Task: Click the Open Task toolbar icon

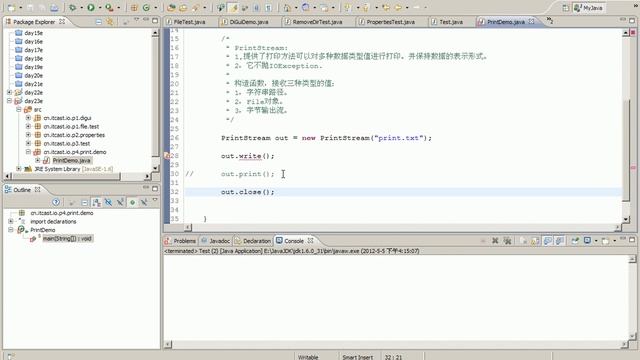Action: click(x=183, y=7)
